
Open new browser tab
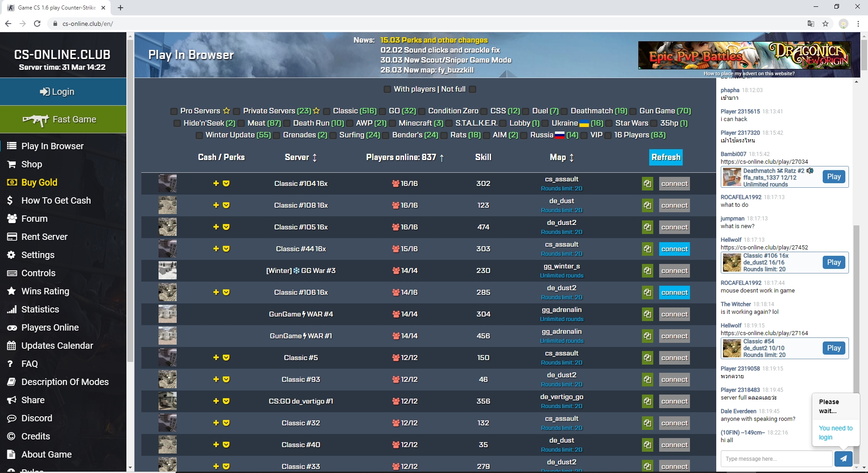coord(121,8)
